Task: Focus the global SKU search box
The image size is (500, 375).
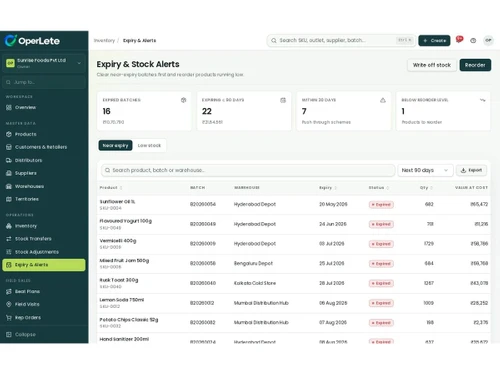Action: click(x=341, y=40)
